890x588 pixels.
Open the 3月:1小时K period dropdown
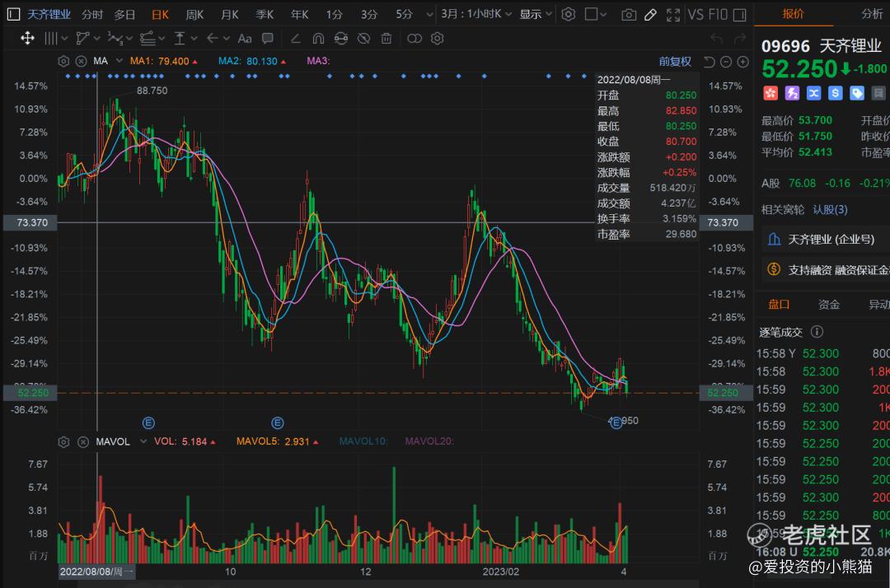(476, 14)
